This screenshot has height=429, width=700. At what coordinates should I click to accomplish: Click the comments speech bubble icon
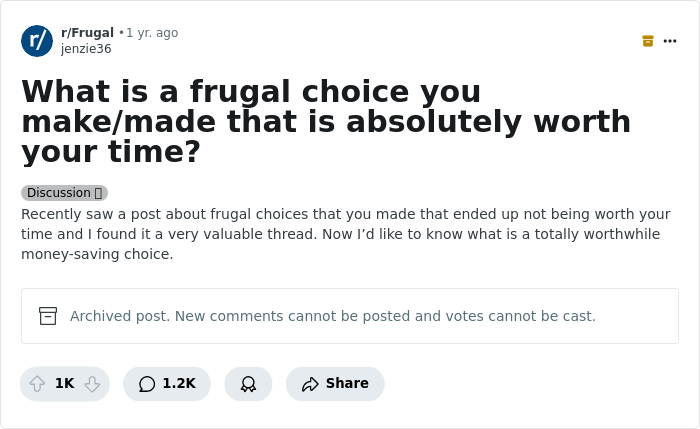tap(147, 384)
